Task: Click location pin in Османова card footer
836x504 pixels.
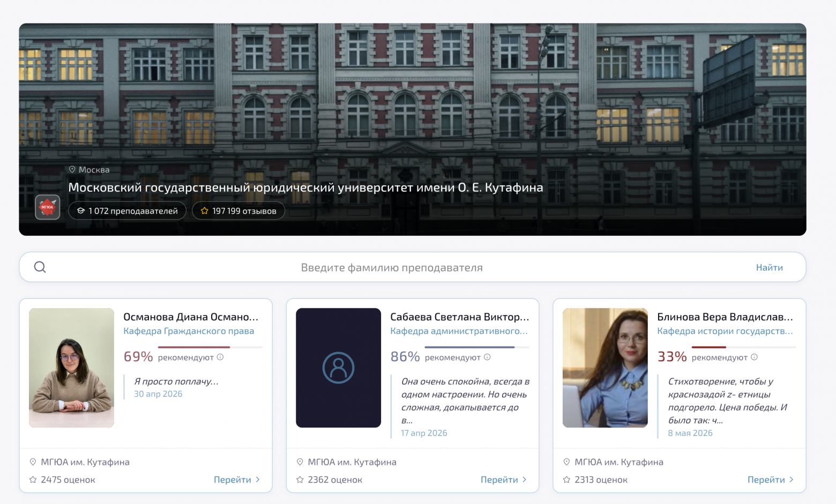Action: [33, 462]
